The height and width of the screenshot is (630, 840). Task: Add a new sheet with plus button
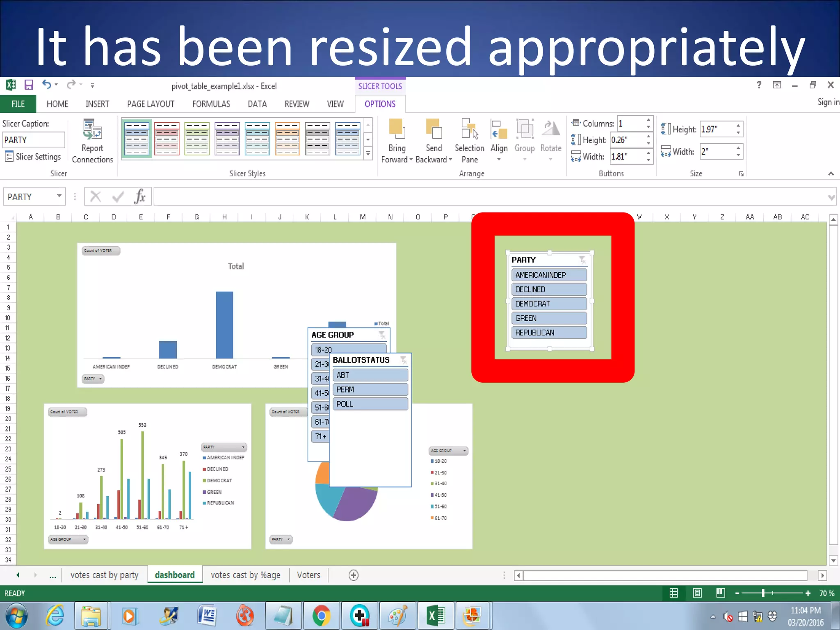click(354, 575)
